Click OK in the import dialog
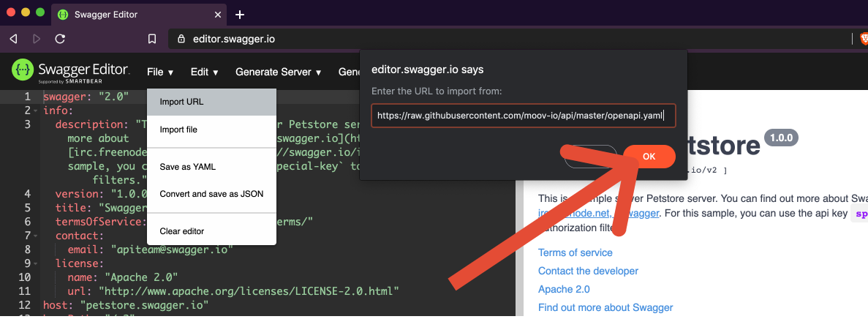Screen dimensions: 868x330 [x=649, y=157]
